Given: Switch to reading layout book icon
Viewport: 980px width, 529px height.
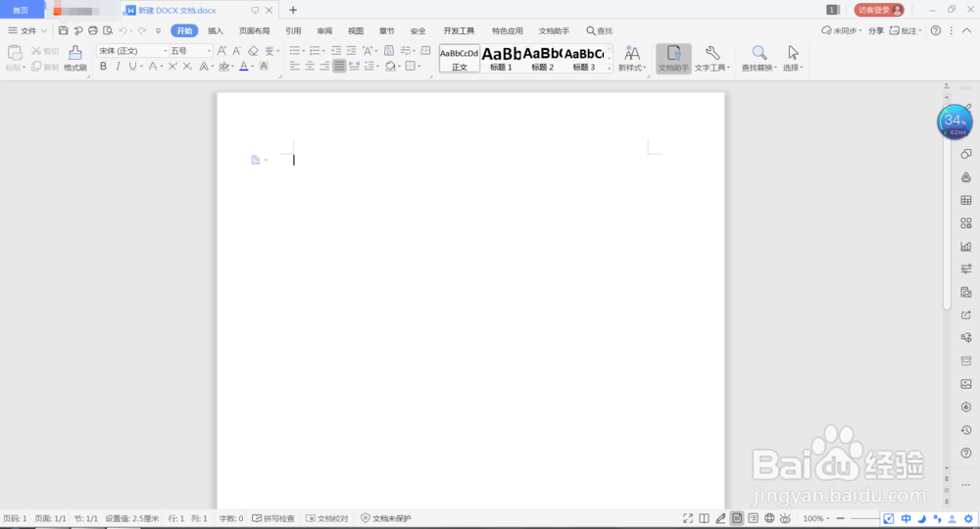Looking at the screenshot, I should click(x=705, y=518).
